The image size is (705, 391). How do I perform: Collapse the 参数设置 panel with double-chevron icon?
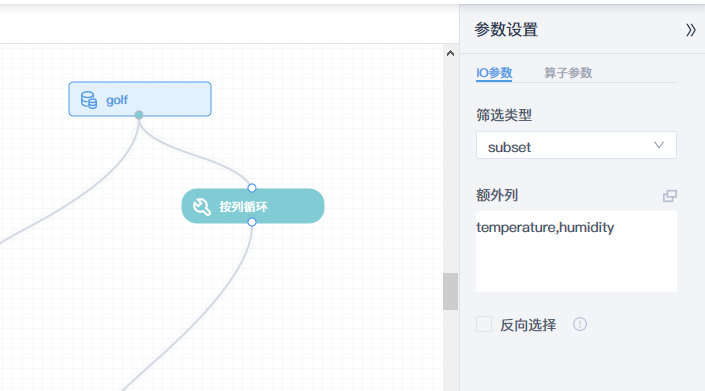pyautogui.click(x=691, y=30)
